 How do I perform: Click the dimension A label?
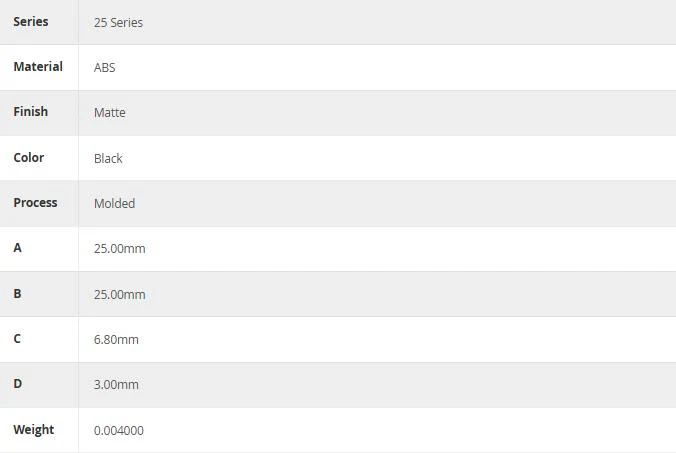tap(17, 248)
